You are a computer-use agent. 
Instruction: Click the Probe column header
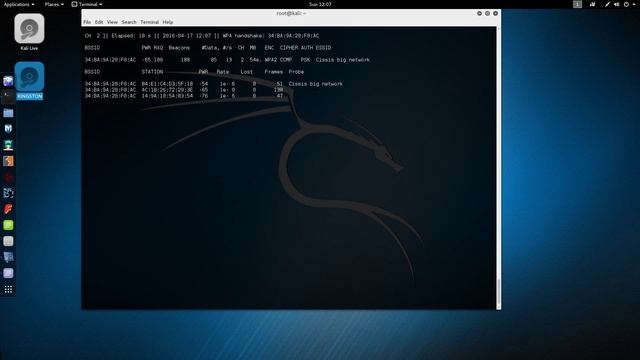[x=296, y=72]
